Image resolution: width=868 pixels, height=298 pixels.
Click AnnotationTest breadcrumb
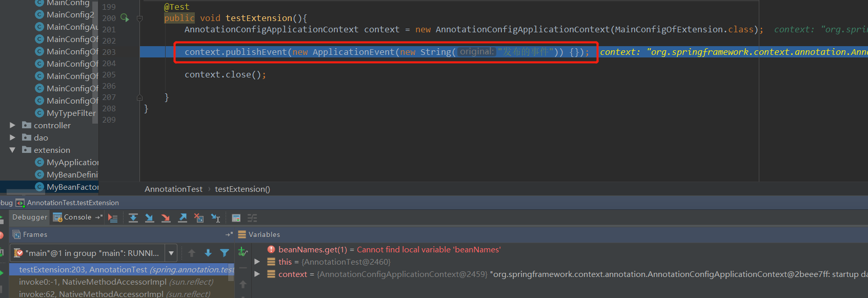point(173,189)
